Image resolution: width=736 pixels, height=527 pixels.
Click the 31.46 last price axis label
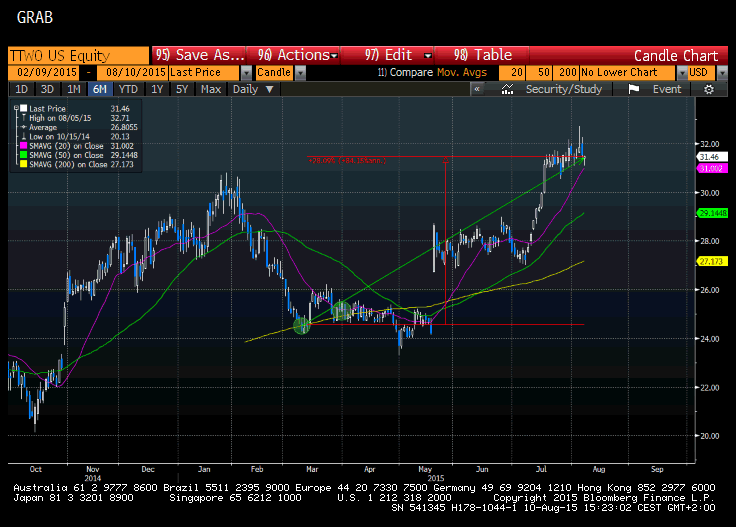click(x=712, y=157)
